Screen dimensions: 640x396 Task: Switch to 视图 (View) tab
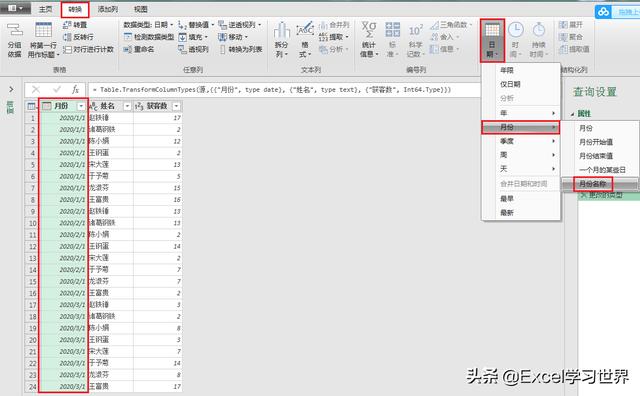[x=141, y=9]
